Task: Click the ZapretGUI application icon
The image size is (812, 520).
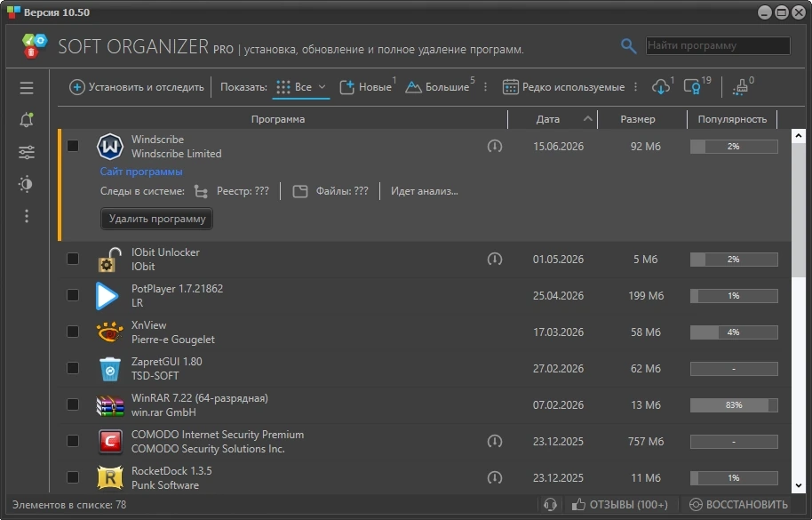Action: click(110, 369)
